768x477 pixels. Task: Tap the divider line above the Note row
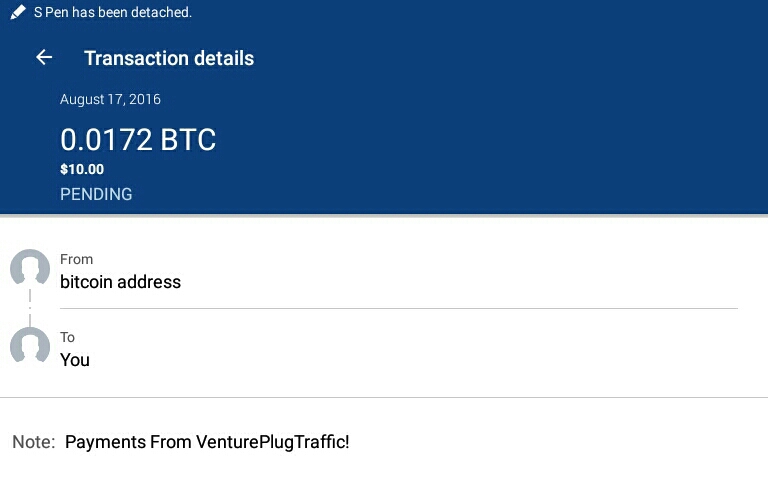[x=384, y=397]
